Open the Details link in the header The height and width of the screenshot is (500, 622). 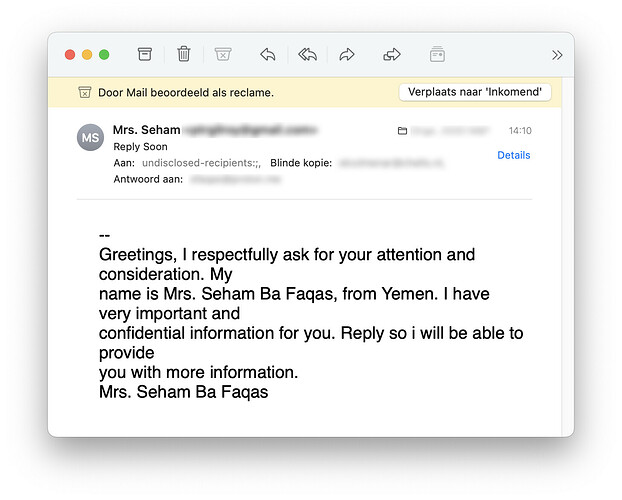click(x=514, y=155)
